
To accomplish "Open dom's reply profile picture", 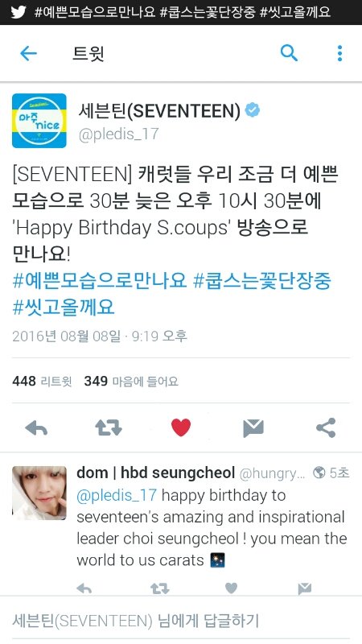I will coord(39,493).
